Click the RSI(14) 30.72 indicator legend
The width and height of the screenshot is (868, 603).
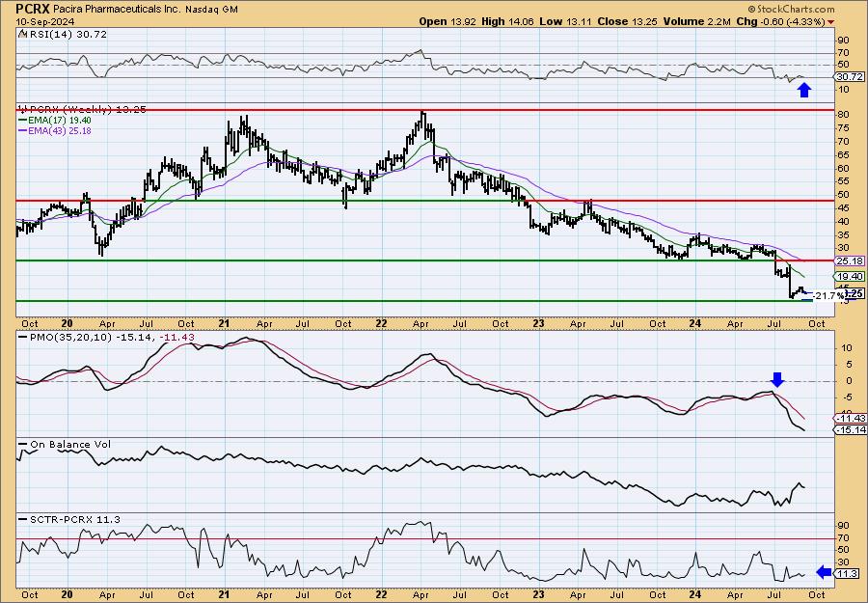(63, 35)
